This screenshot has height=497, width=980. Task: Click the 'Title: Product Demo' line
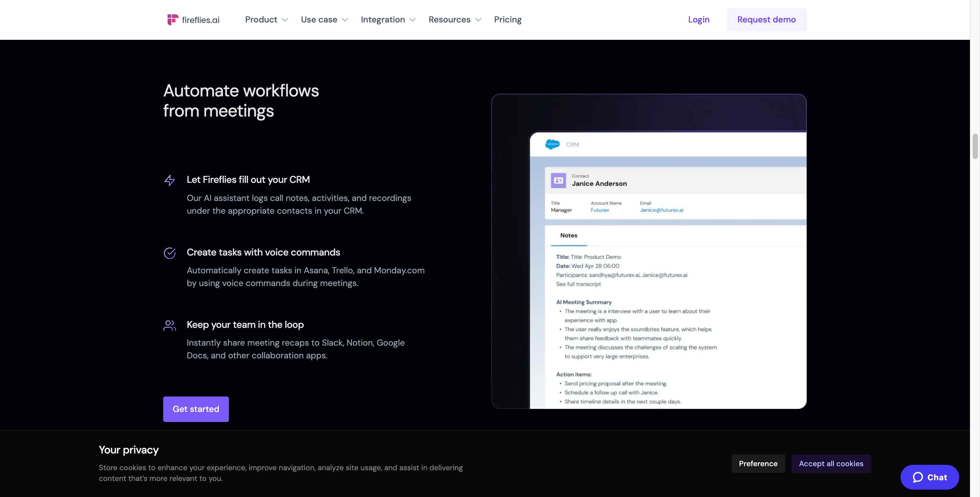[589, 257]
